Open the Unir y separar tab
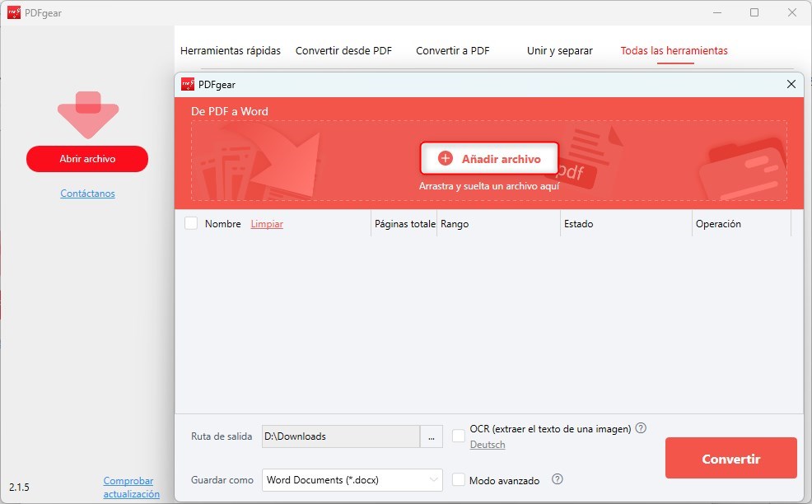Screen dimensions: 812x504 [x=559, y=50]
